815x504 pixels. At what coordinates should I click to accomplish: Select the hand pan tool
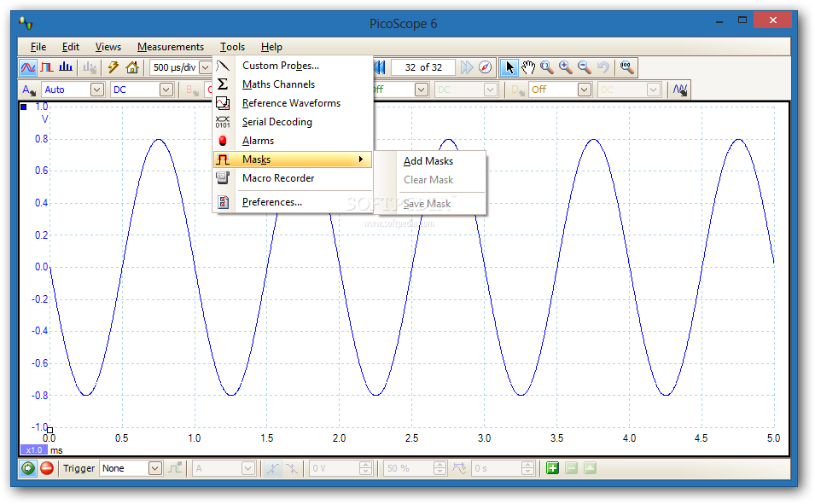(x=528, y=67)
